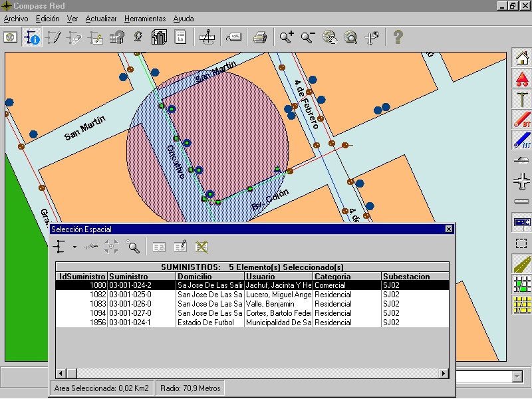Activate the zoom in magnifier tool
The width and height of the screenshot is (532, 399).
(x=287, y=37)
